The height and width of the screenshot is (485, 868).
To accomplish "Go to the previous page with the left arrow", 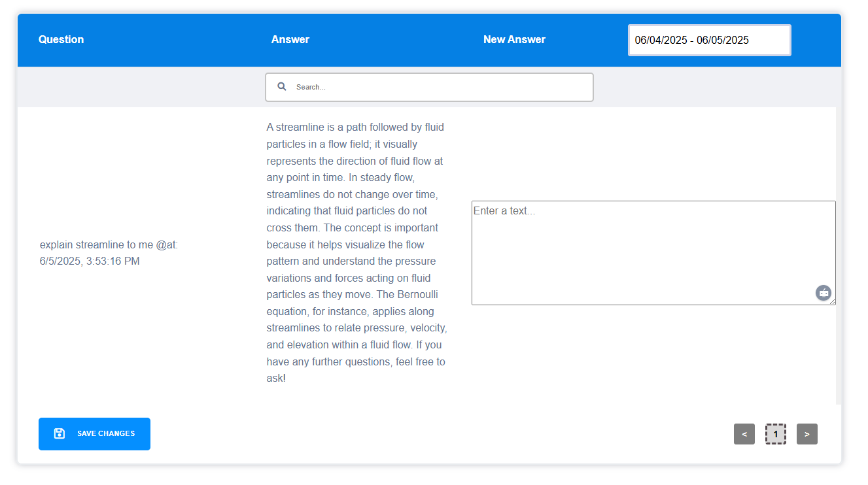I will [744, 434].
